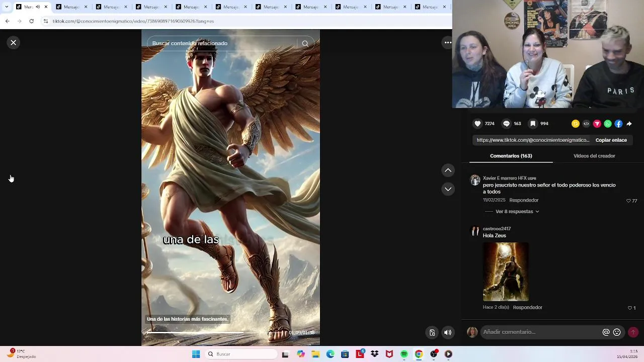Click the embed code icon

click(586, 124)
